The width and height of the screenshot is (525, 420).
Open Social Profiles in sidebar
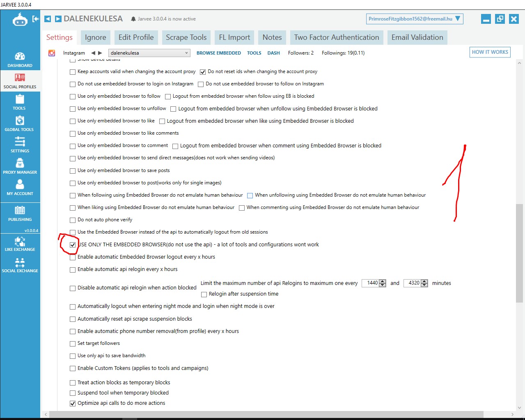click(x=20, y=81)
